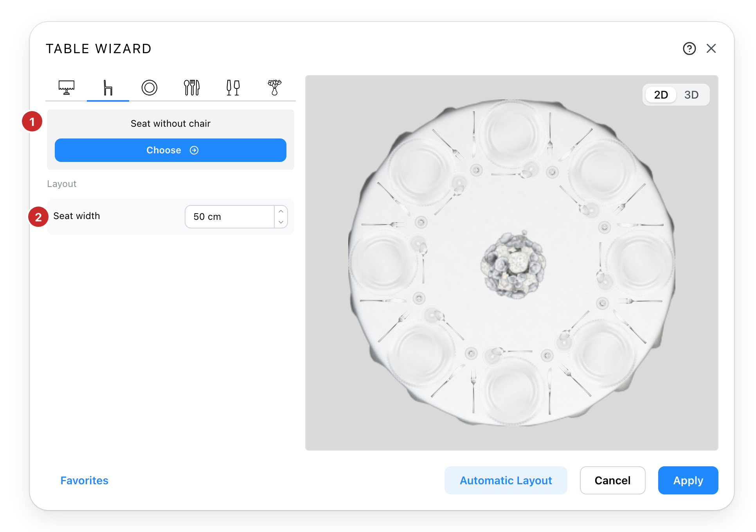Switch preview to 3D view
756x532 pixels.
(x=691, y=95)
